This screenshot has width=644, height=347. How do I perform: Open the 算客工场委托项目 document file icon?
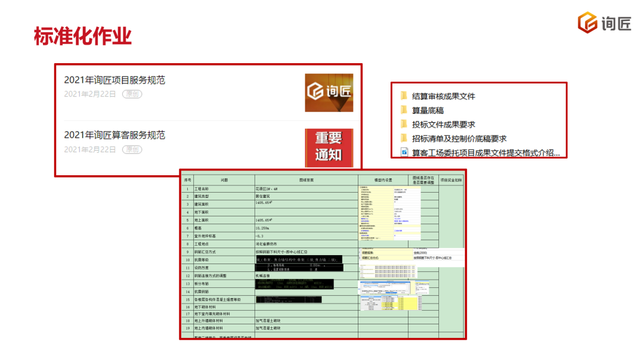404,153
